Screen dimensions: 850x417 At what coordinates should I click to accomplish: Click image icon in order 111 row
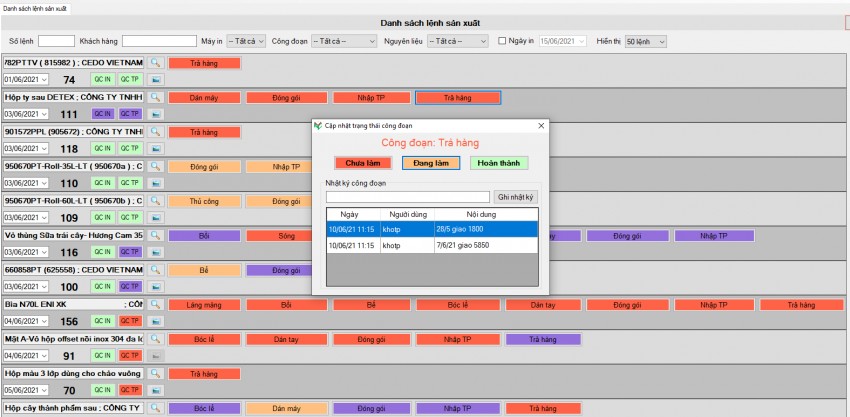156,115
